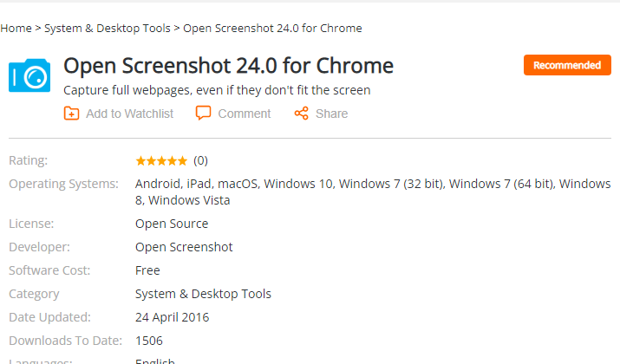Click the Open Screenshot 24.0 breadcrumb text
The width and height of the screenshot is (620, 364).
click(272, 29)
